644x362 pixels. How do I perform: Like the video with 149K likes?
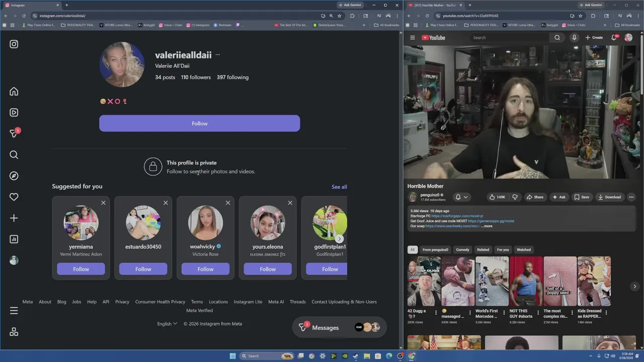click(x=497, y=197)
